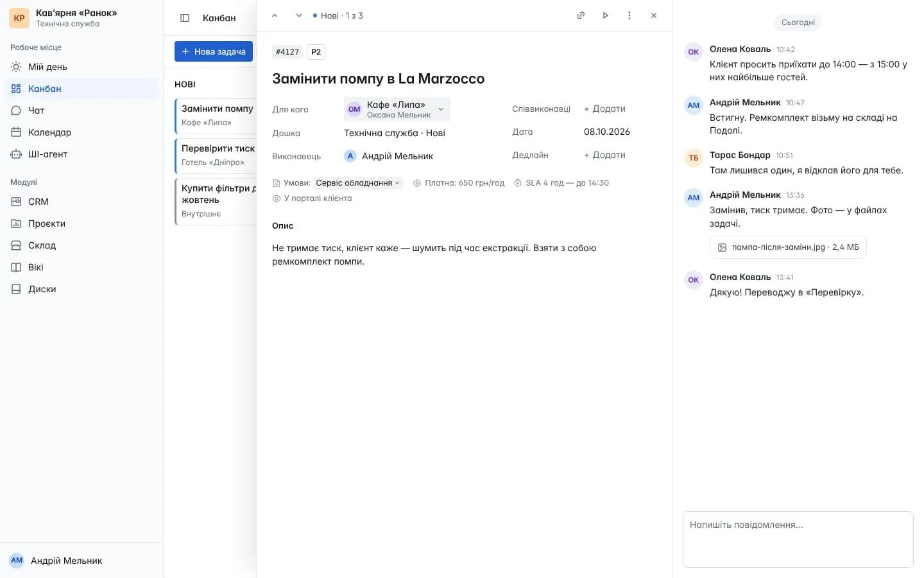Open the Вікі module
The image size is (924, 578).
81,267
